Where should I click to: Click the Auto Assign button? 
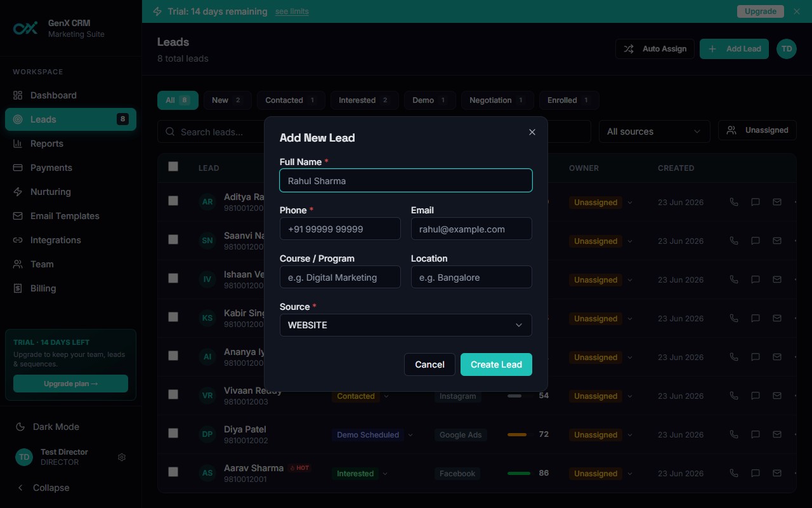[655, 49]
